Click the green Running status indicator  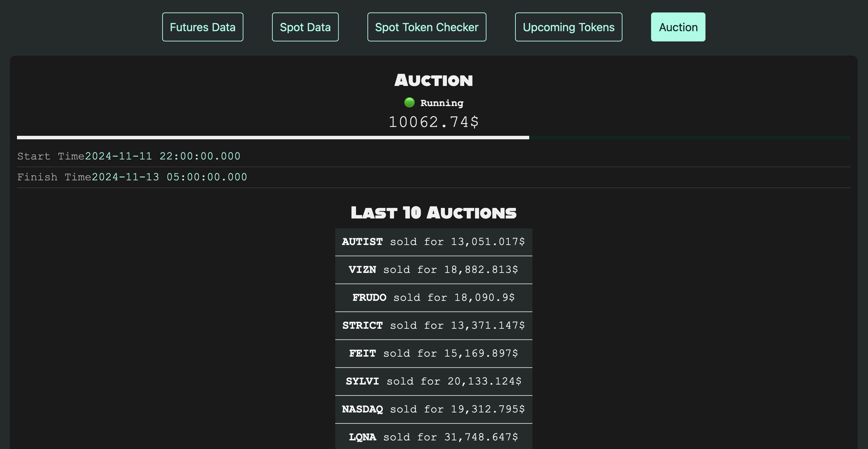pos(434,103)
